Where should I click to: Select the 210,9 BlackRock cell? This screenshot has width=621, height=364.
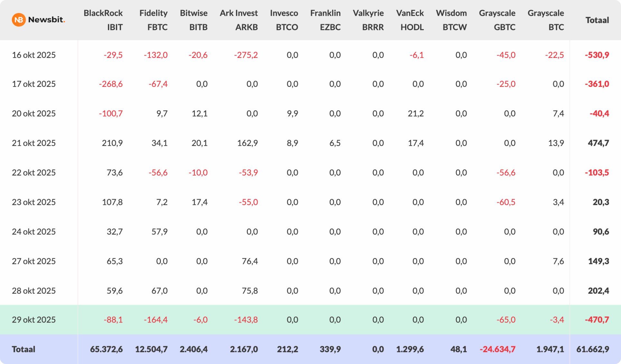click(112, 143)
